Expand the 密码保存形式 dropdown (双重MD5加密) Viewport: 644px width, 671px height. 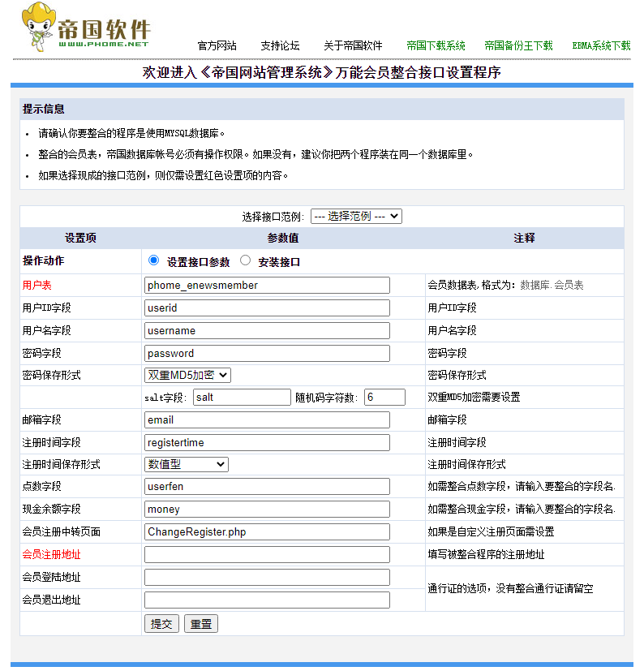(x=187, y=376)
